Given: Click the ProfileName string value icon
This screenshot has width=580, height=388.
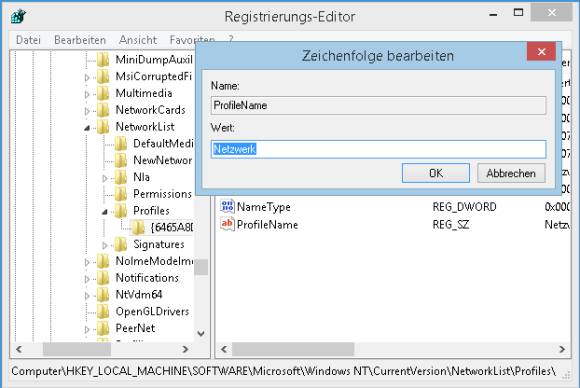Looking at the screenshot, I should (x=227, y=224).
